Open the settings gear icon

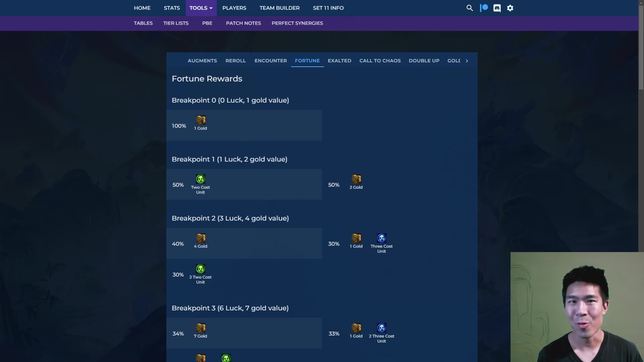(x=510, y=8)
